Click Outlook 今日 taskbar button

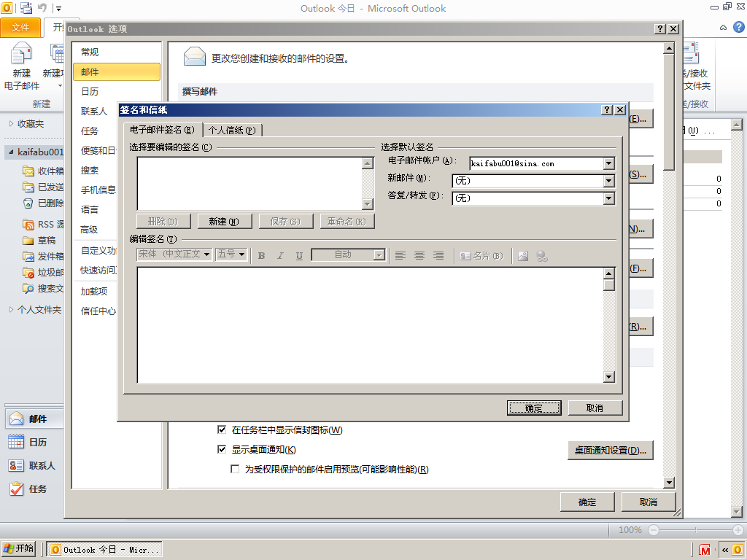click(x=104, y=550)
